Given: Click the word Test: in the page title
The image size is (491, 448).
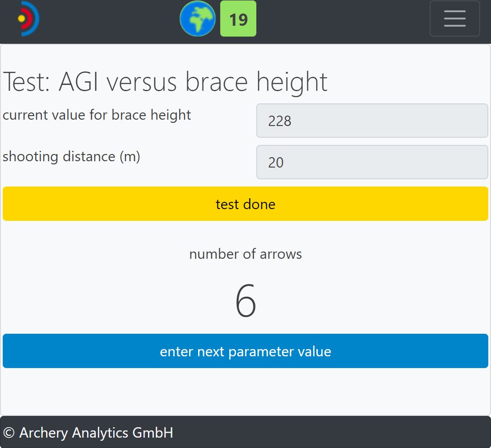Looking at the screenshot, I should tap(26, 82).
